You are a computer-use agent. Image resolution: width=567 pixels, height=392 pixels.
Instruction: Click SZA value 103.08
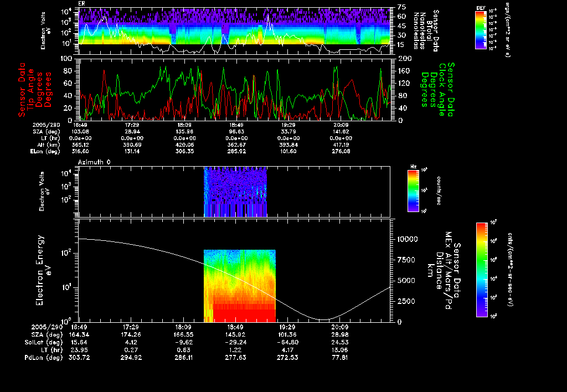[80, 132]
